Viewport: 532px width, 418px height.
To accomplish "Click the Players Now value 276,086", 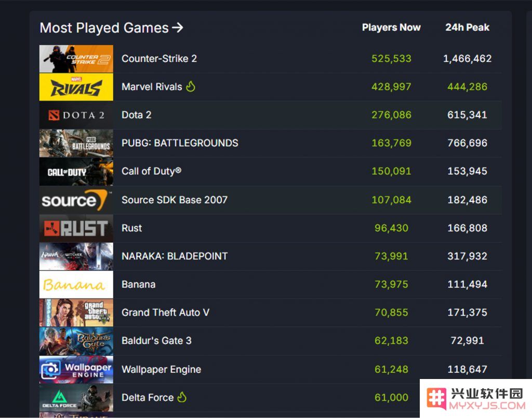I will [391, 115].
